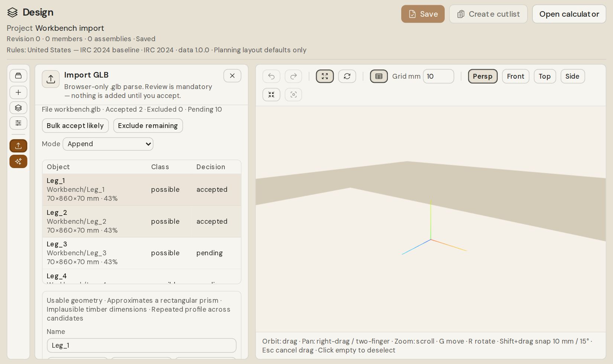This screenshot has width=613, height=364.
Task: Select the Leg_4 row in object table
Action: [x=142, y=277]
